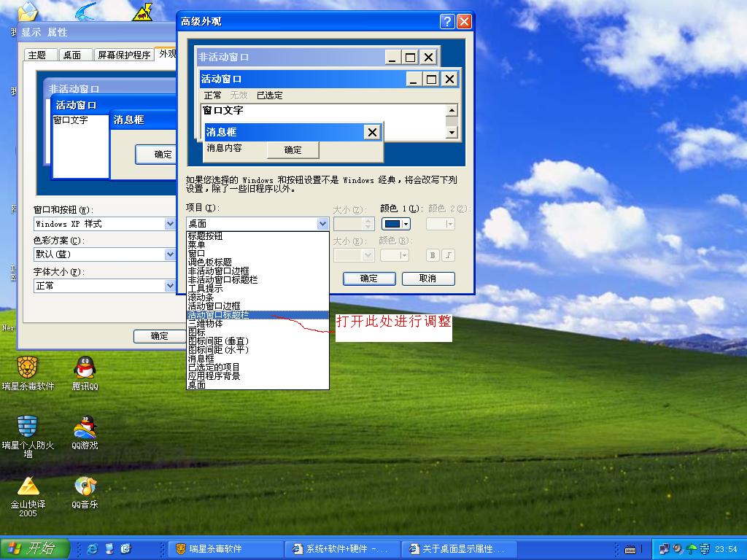Open the 色彩方案 dropdown

pyautogui.click(x=170, y=254)
